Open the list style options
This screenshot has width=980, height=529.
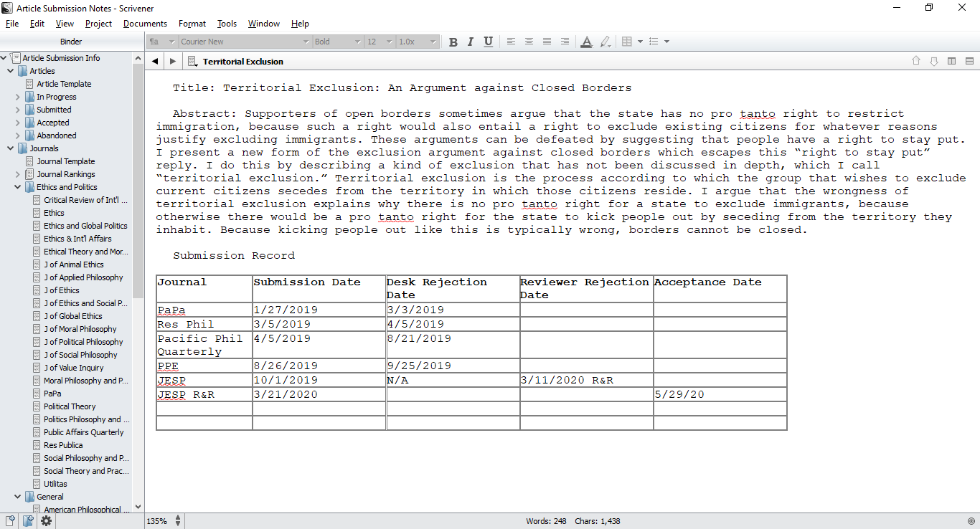[x=654, y=42]
